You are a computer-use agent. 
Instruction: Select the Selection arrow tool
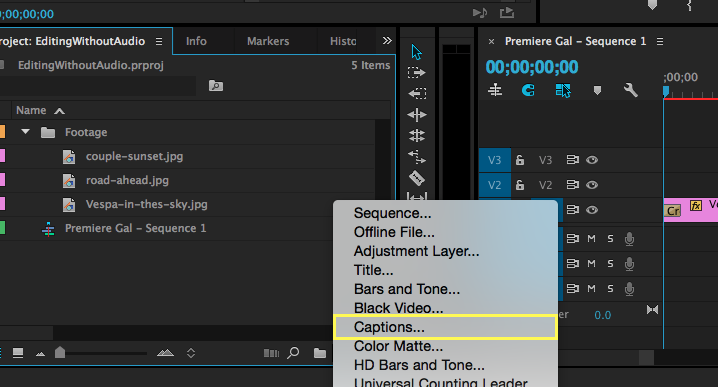point(416,52)
